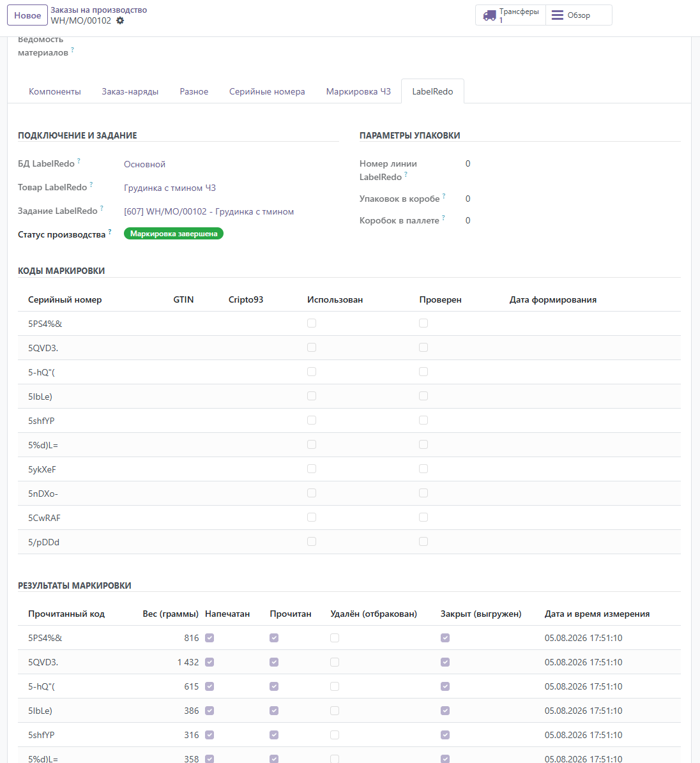Screen dimensions: 700x763
Task: Click the hamburger icon beside Обзор
Action: coord(558,15)
